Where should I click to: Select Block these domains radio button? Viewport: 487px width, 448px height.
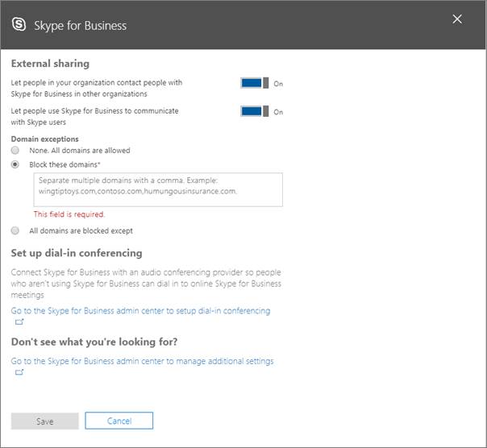coord(15,164)
